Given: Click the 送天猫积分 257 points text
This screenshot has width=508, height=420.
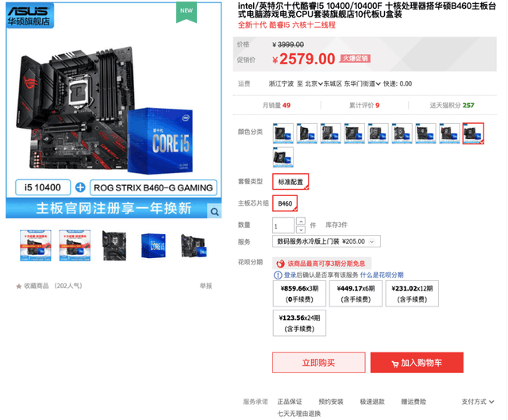Looking at the screenshot, I should click(452, 106).
